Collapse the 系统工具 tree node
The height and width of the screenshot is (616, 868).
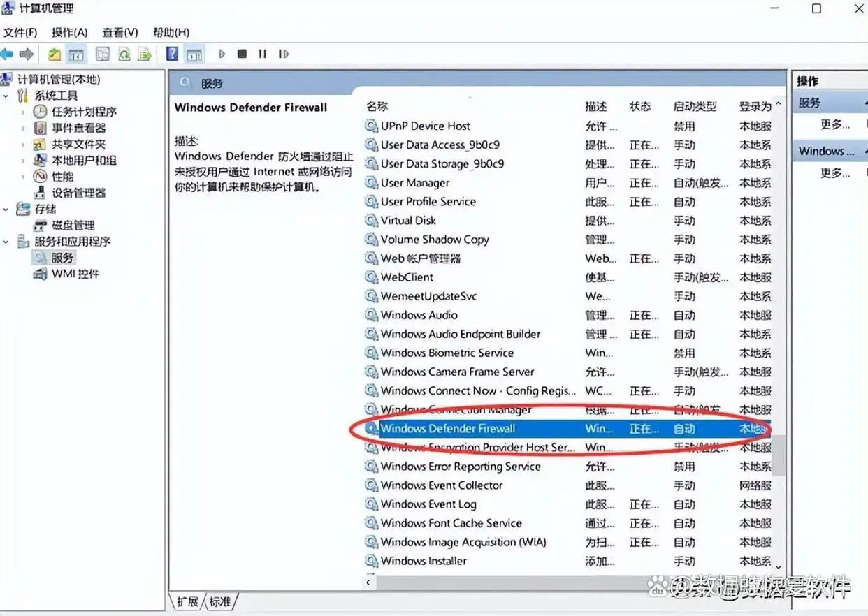tap(6, 96)
